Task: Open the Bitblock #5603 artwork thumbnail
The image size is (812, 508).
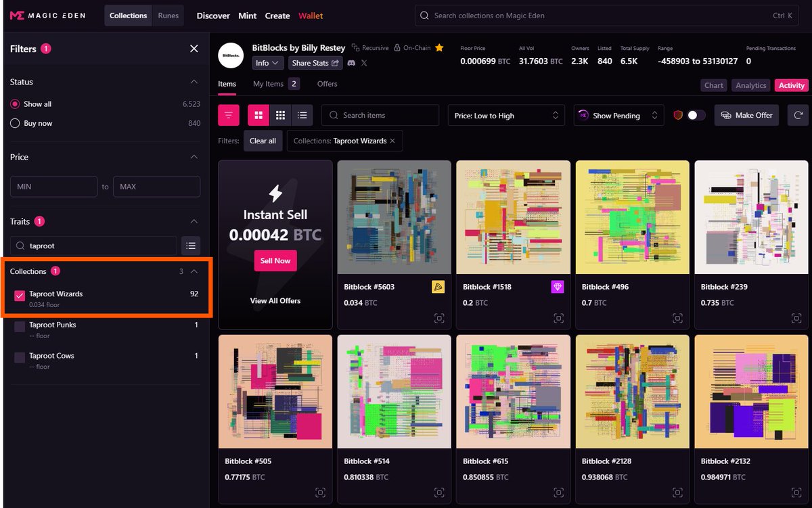Action: pyautogui.click(x=394, y=216)
